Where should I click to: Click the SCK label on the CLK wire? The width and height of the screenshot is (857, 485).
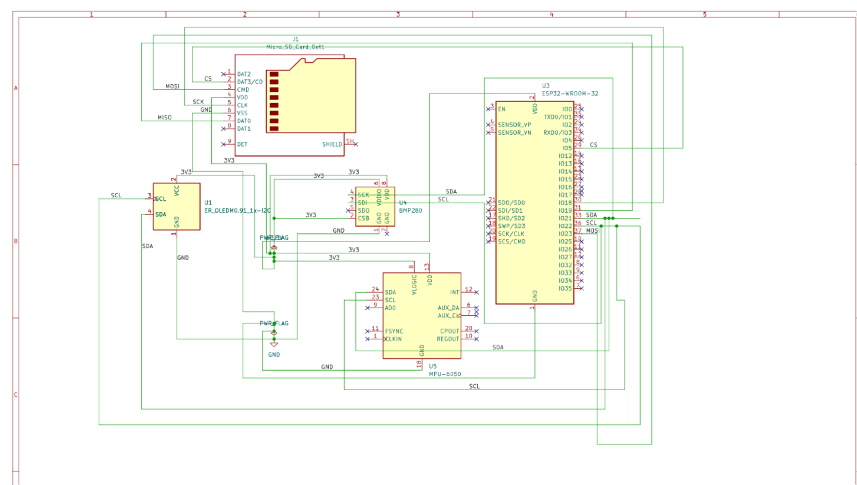(198, 102)
